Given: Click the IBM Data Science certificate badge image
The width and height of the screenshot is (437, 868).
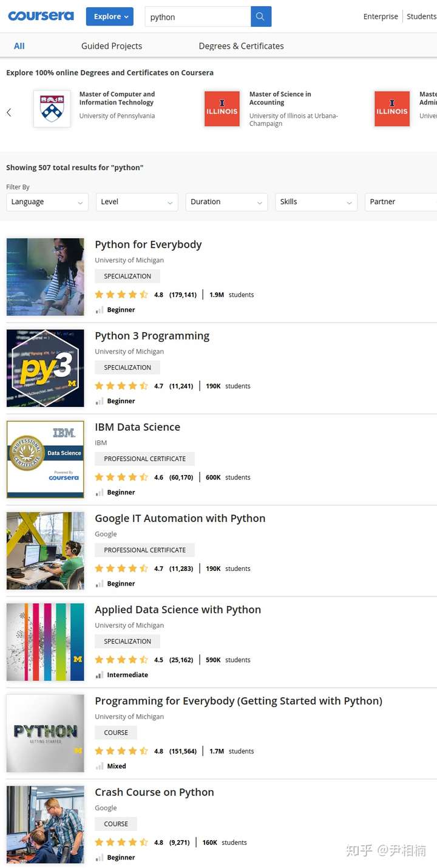Looking at the screenshot, I should tap(46, 459).
